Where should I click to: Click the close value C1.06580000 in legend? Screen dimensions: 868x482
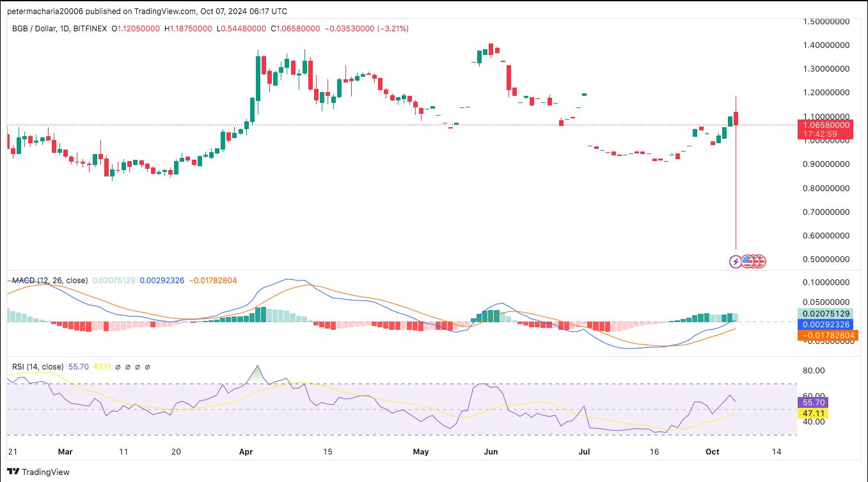coord(294,29)
